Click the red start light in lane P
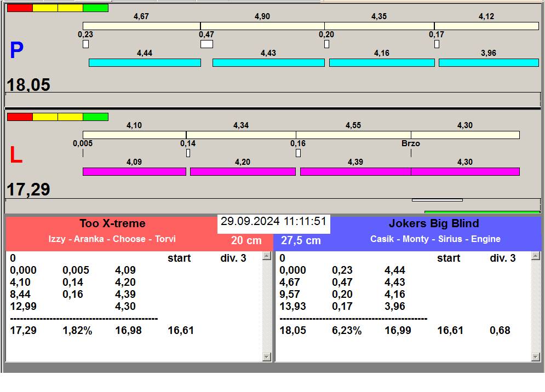Image resolution: width=545 pixels, height=392 pixels. point(20,8)
